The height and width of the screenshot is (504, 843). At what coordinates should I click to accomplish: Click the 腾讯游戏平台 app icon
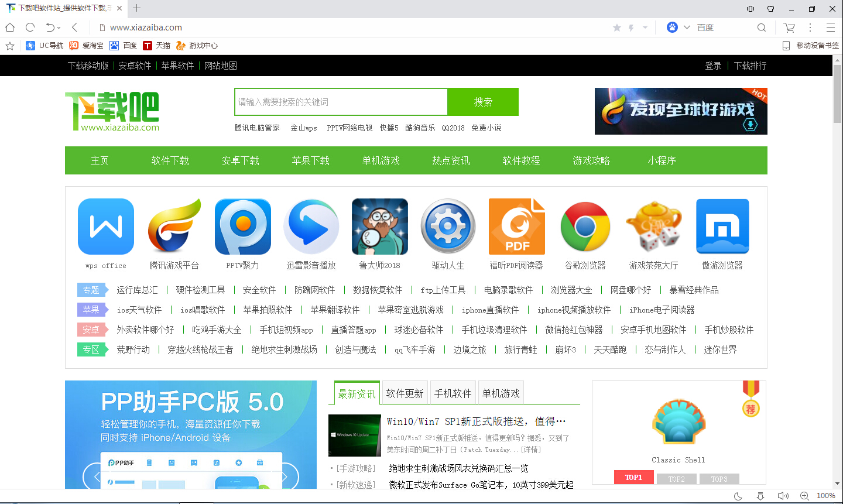[174, 227]
